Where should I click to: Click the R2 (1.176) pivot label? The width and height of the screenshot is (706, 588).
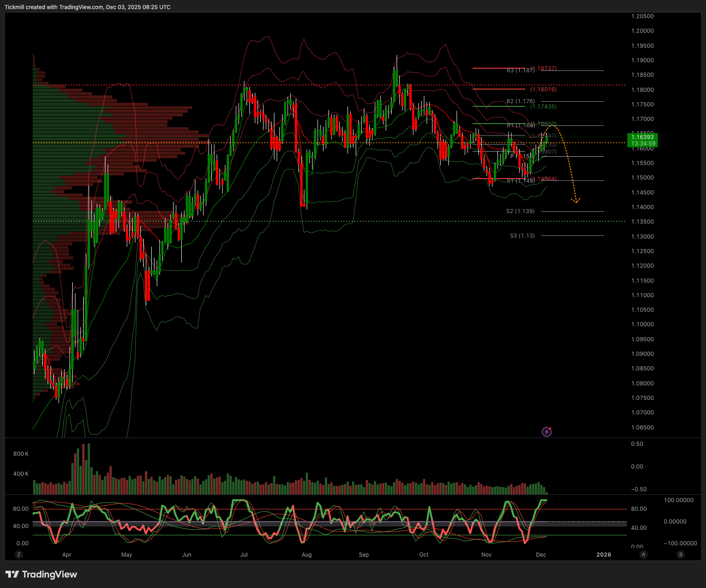pyautogui.click(x=520, y=101)
